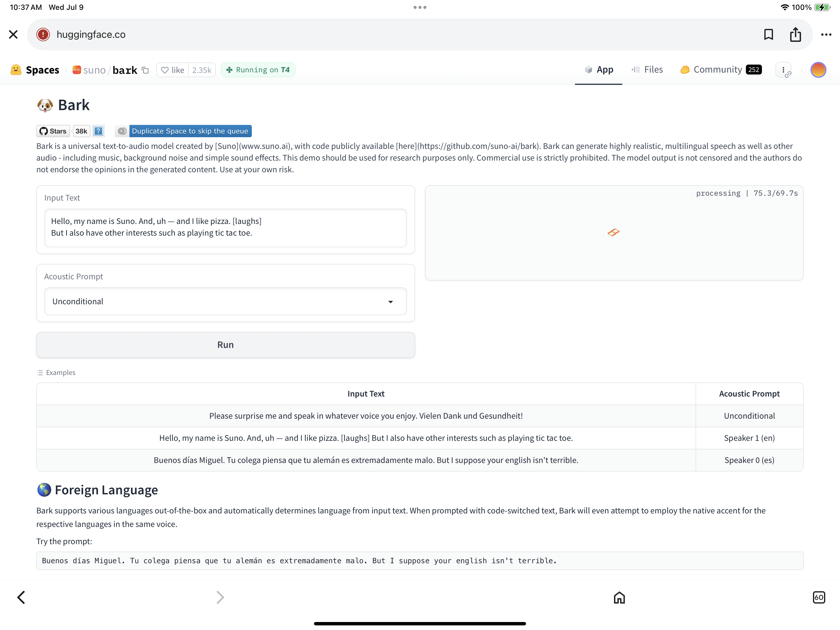Click the Unconditional example cell
840x630 pixels.
(749, 416)
